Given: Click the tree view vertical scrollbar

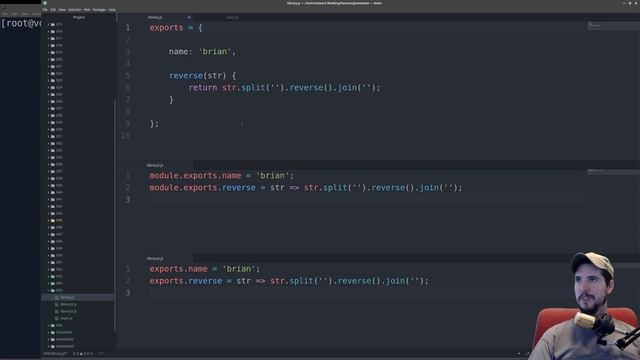Looking at the screenshot, I should 115,216.
